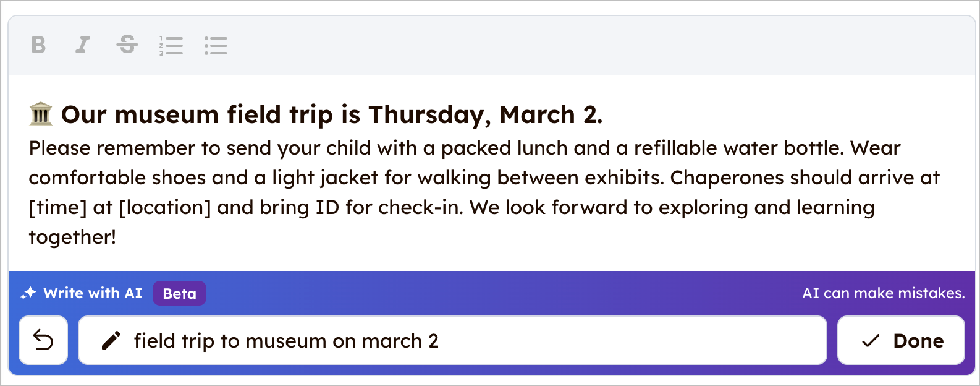Toggle bold formatting in the toolbar
The image size is (980, 386).
(x=38, y=45)
